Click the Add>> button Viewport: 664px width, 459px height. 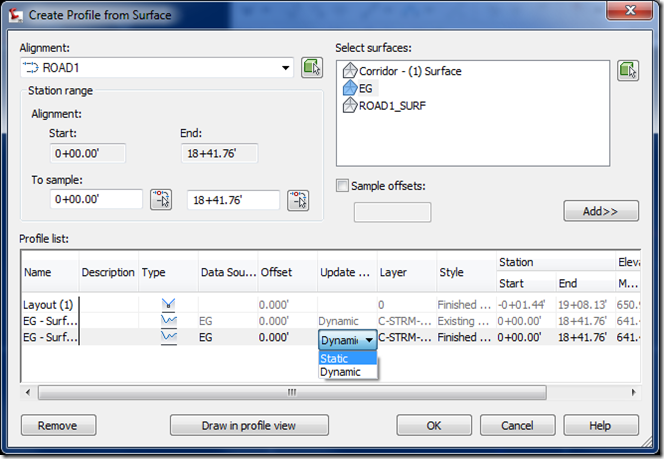point(601,211)
